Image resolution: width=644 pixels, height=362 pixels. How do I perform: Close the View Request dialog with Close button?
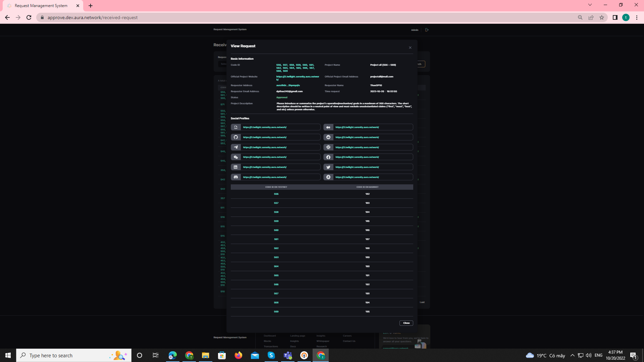(x=406, y=323)
